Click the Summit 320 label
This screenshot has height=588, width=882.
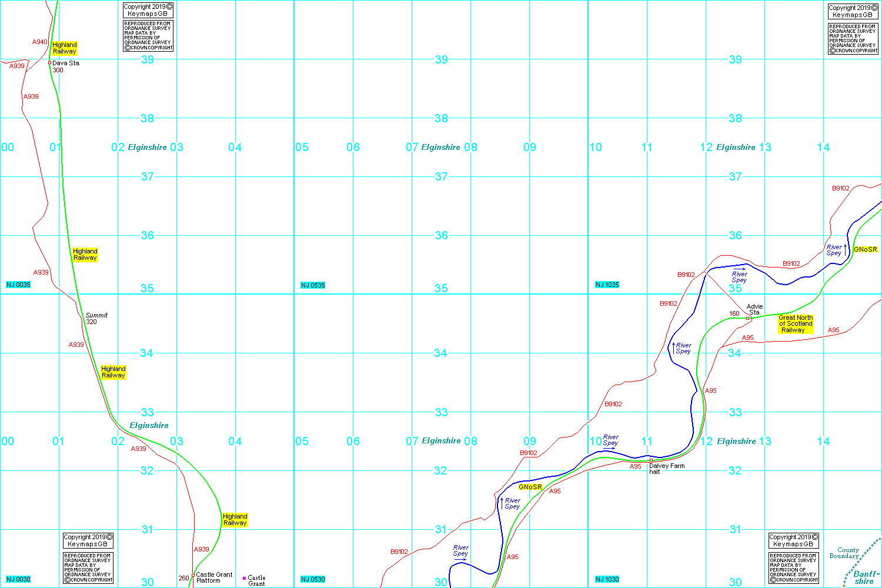(x=96, y=319)
